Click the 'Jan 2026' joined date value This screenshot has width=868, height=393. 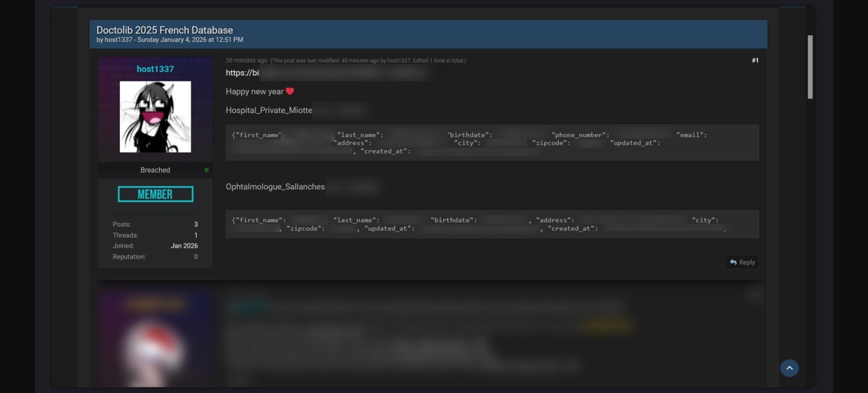[x=184, y=246]
